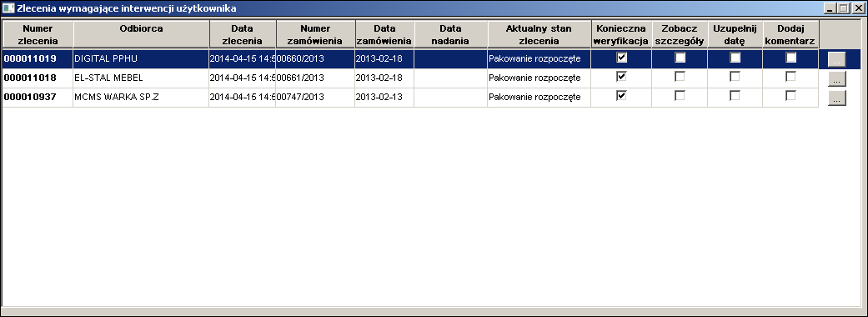This screenshot has height=317, width=868.
Task: Toggle Konieczna weryfikacja for order 000010937
Action: pos(622,95)
